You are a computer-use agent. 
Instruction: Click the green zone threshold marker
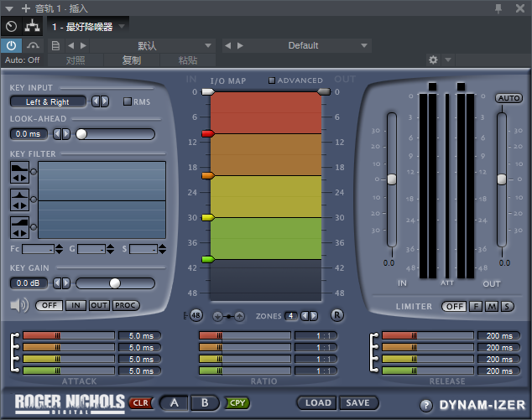tap(208, 260)
